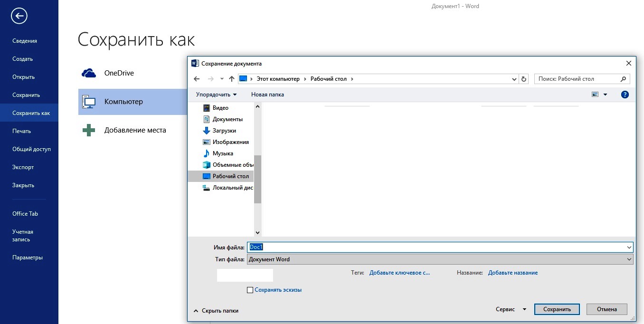Open Office Tab in backstage menu

[25, 214]
